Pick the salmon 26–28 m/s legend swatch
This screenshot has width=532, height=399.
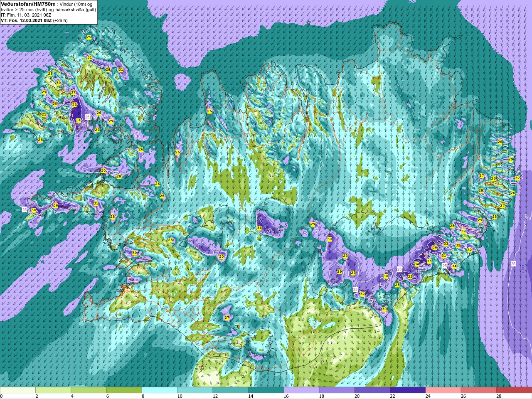pyautogui.click(x=479, y=390)
